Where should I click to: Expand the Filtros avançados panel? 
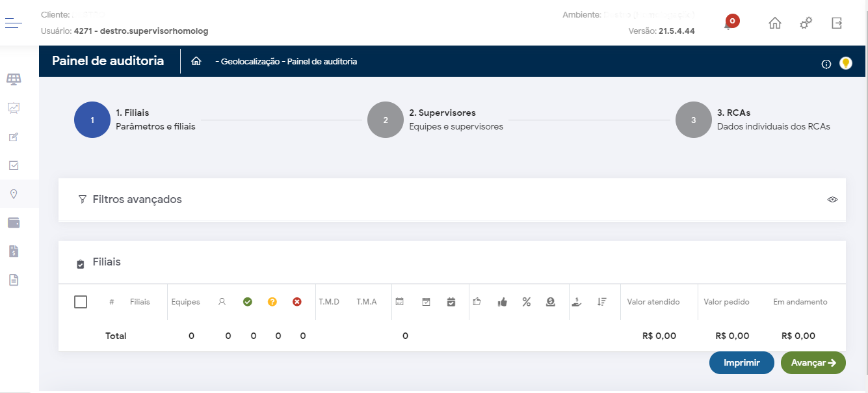pyautogui.click(x=452, y=200)
